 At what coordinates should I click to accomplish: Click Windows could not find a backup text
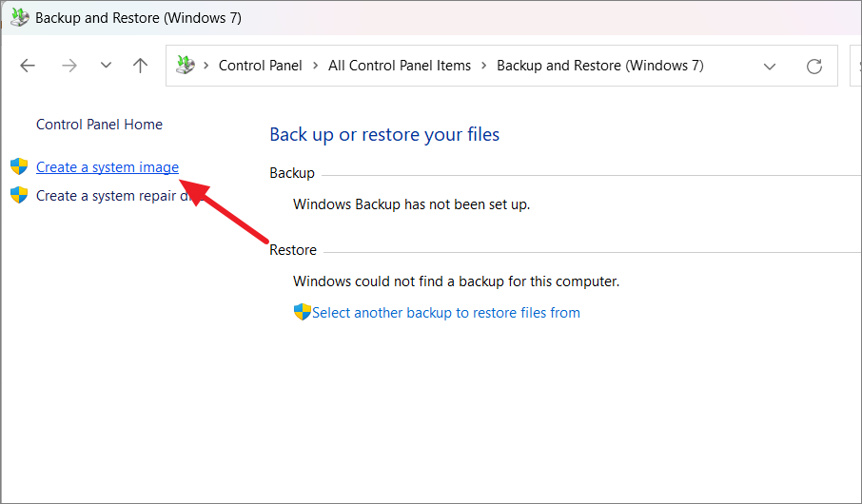click(x=457, y=281)
